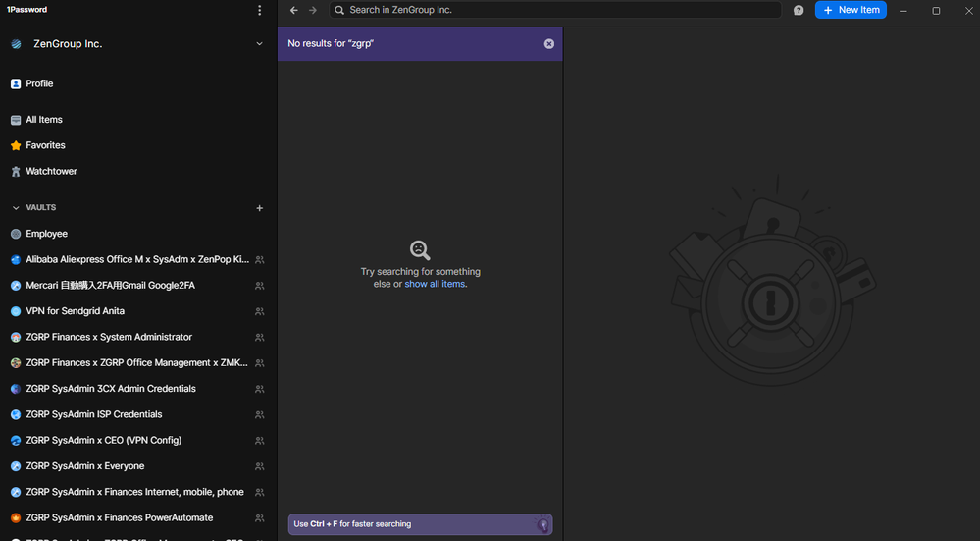Click the show all items link
The image size is (980, 541).
pos(435,284)
